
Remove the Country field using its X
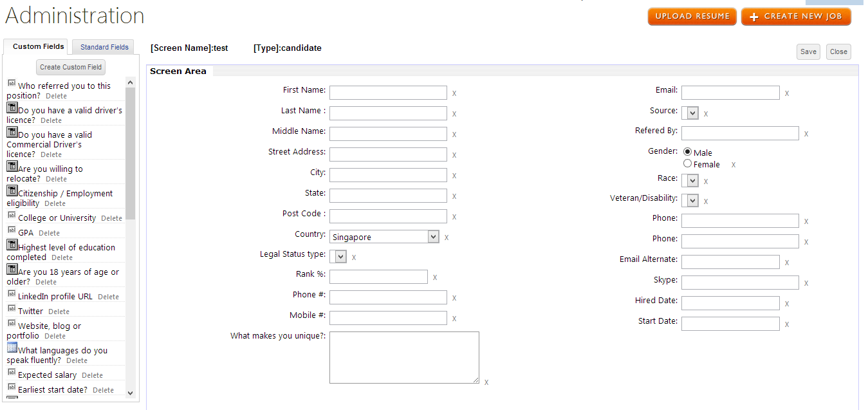[447, 238]
